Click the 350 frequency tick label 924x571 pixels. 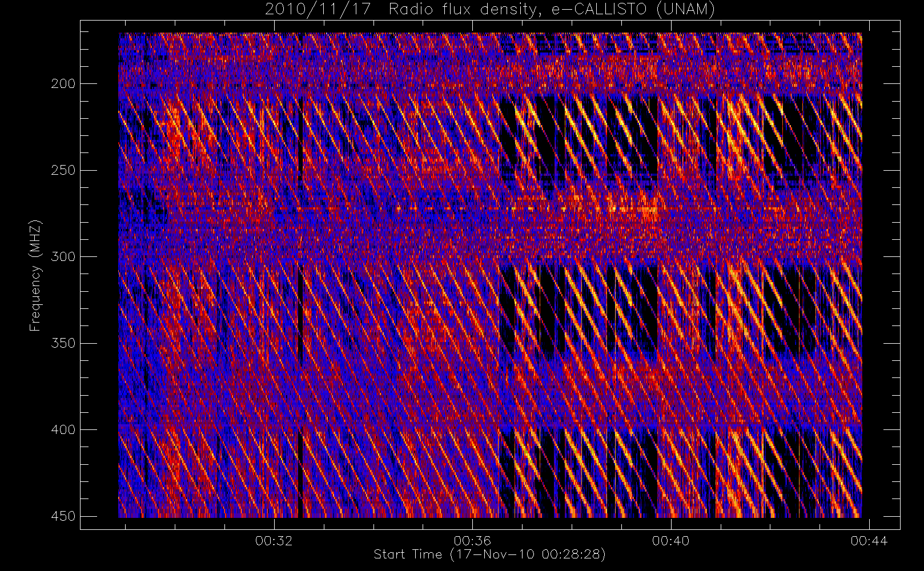(x=63, y=343)
